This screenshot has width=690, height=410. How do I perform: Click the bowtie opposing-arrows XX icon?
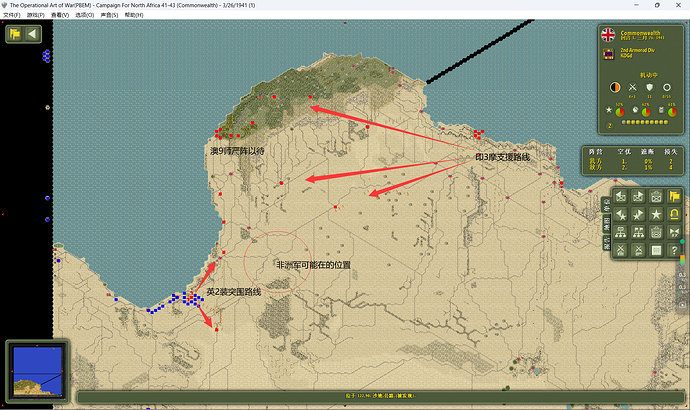coord(674,232)
